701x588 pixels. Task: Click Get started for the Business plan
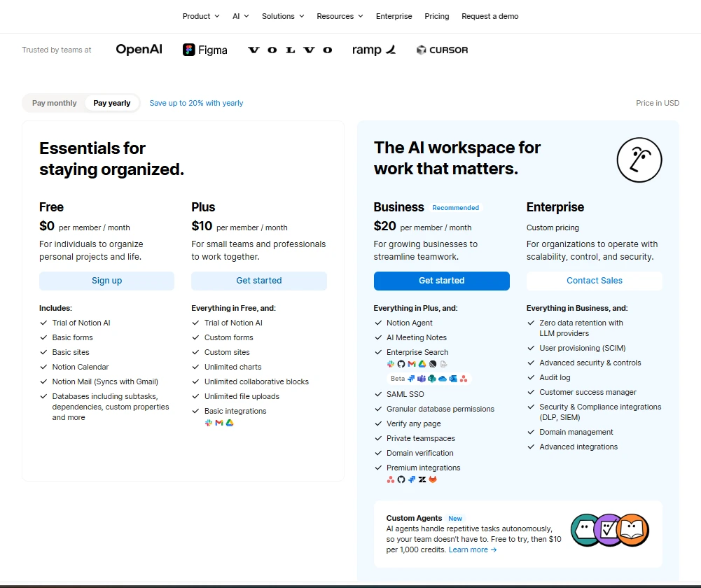click(442, 281)
